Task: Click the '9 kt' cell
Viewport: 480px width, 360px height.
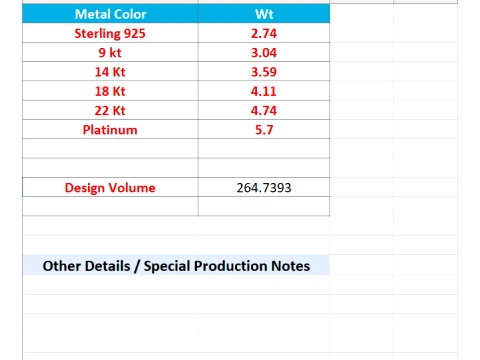Action: tap(110, 52)
